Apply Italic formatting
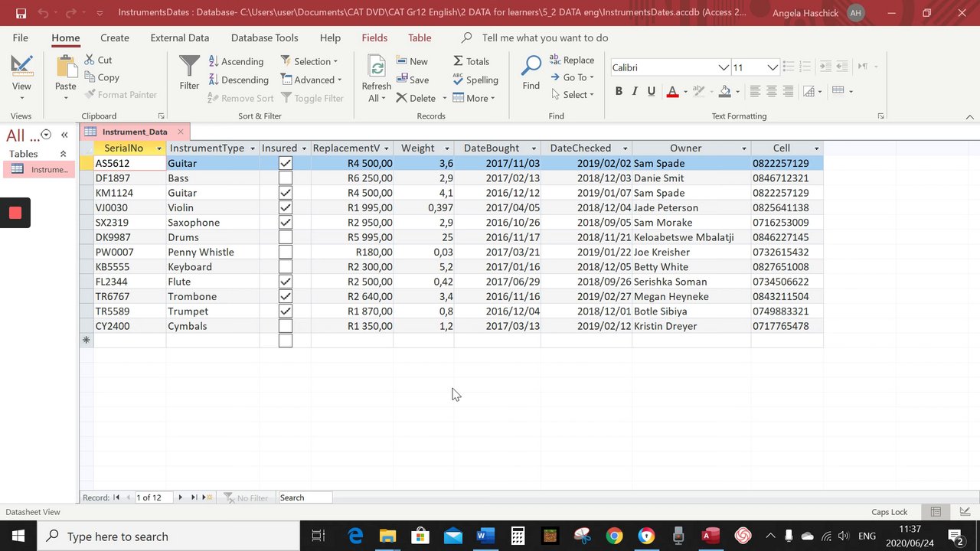The height and width of the screenshot is (551, 980). click(x=635, y=91)
